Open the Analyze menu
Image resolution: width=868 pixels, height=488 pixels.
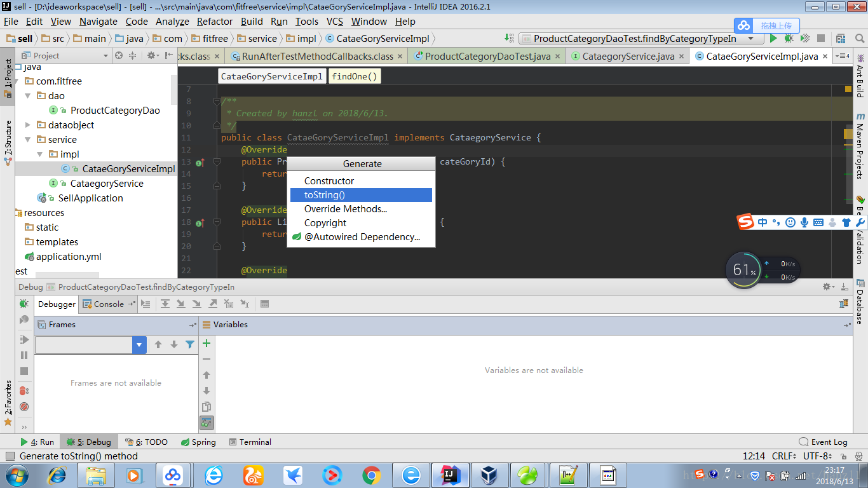point(172,21)
